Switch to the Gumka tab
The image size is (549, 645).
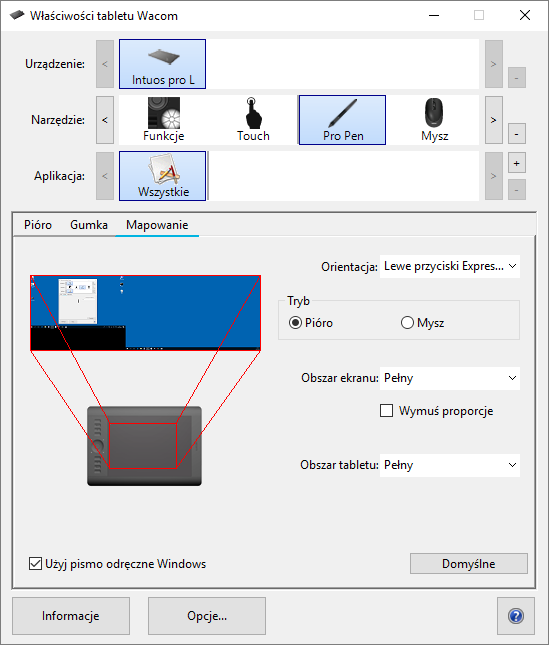[89, 225]
